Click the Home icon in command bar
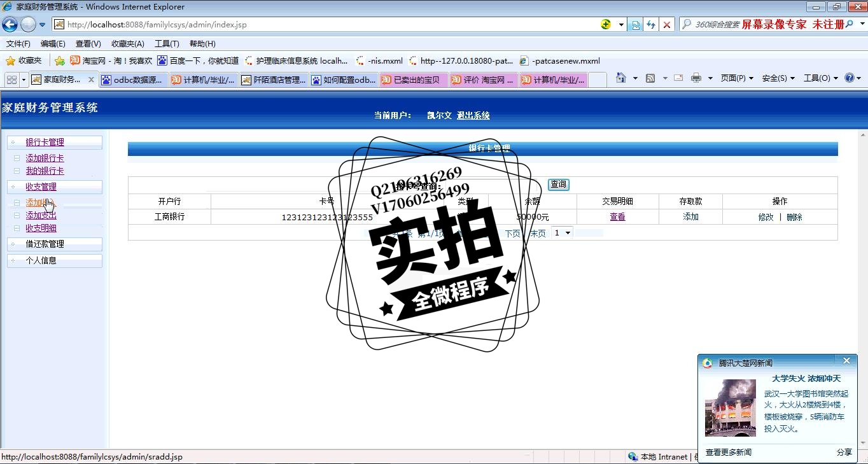Image resolution: width=868 pixels, height=464 pixels. point(621,78)
